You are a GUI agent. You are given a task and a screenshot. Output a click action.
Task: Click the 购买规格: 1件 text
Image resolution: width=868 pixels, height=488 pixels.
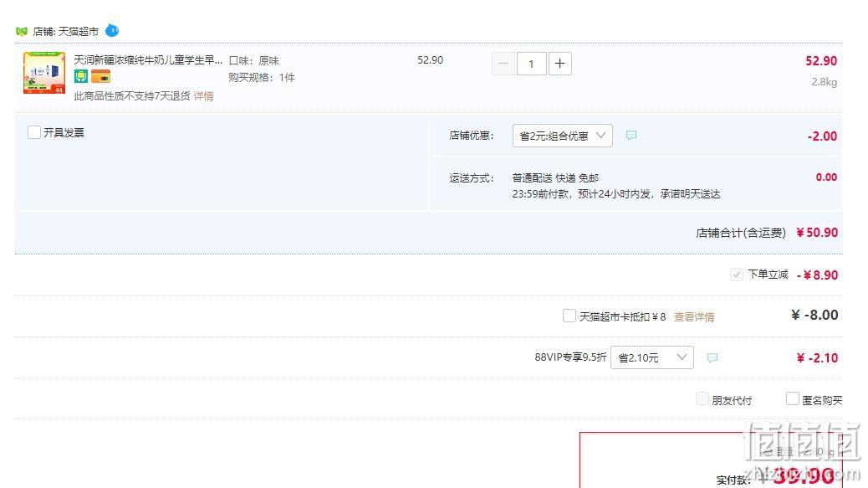262,78
